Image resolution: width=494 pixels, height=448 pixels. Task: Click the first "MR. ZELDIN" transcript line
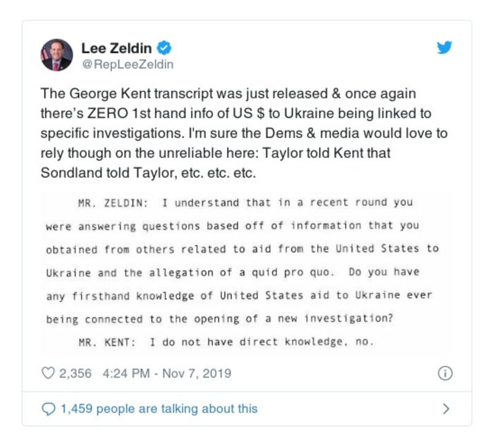(245, 202)
